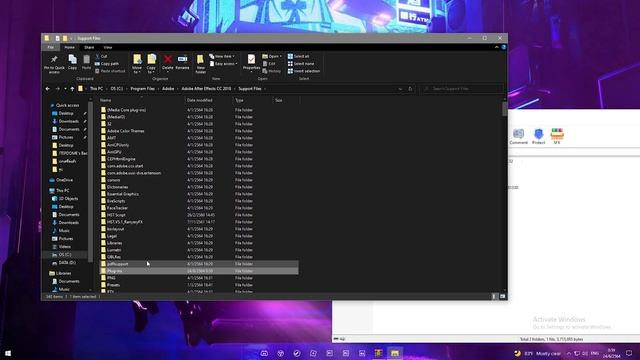Click Paste shortcut in the ribbon
Image resolution: width=640 pixels, height=360 pixels.
(110, 71)
